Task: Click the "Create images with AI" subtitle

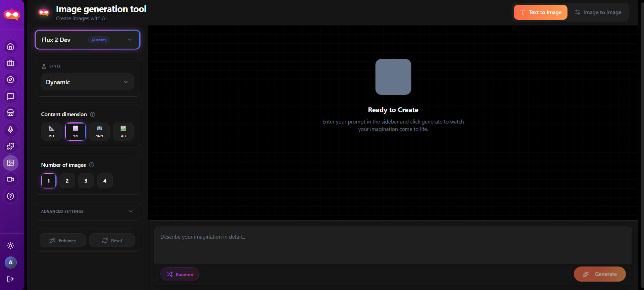Action: (81, 18)
